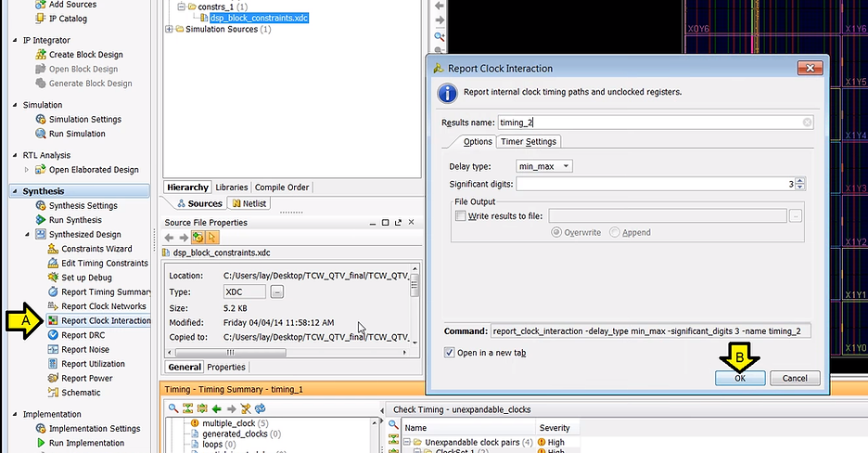Screen dimensions: 868x453
Task: Click Run Implementation green play icon
Action: (41, 443)
